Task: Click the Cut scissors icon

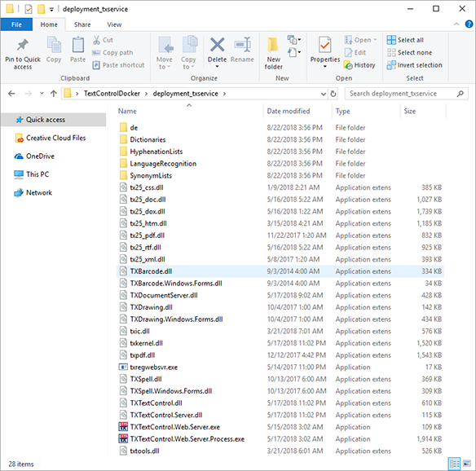Action: point(96,40)
